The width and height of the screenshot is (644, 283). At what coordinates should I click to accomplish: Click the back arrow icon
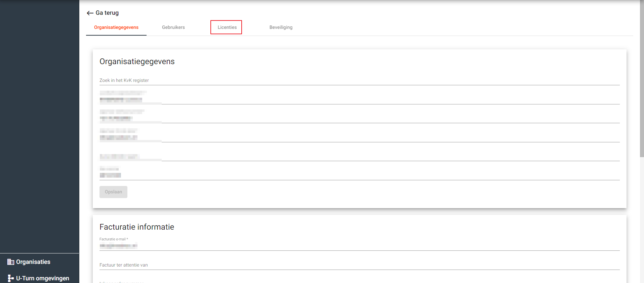90,13
